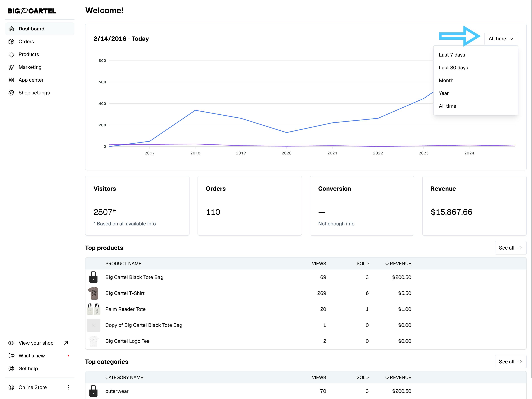Click the 2018 label on the chart axis

(195, 153)
